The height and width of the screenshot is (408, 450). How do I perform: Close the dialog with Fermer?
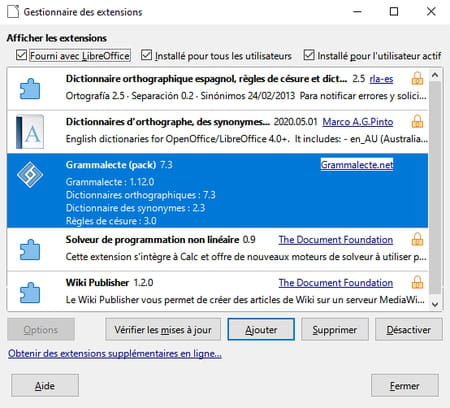click(405, 386)
